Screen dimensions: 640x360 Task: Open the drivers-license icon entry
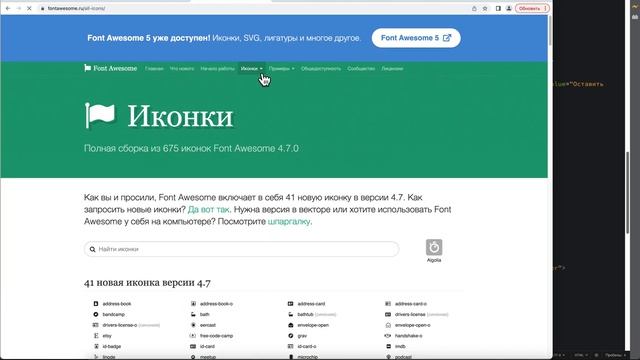click(417, 314)
